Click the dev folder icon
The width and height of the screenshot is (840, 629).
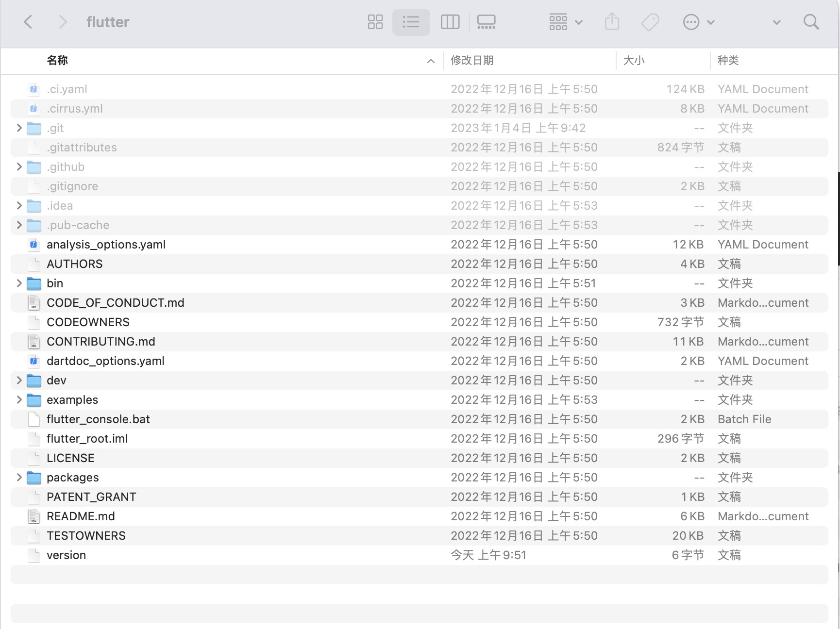click(34, 381)
